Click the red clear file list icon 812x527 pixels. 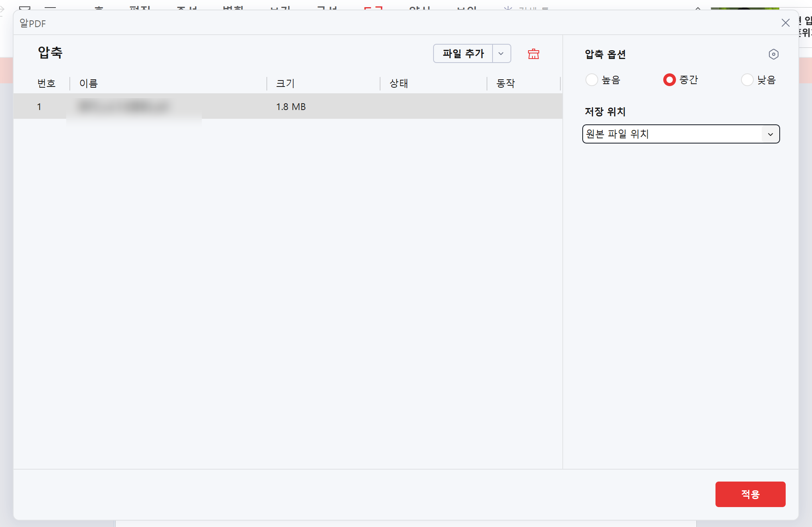(x=533, y=54)
